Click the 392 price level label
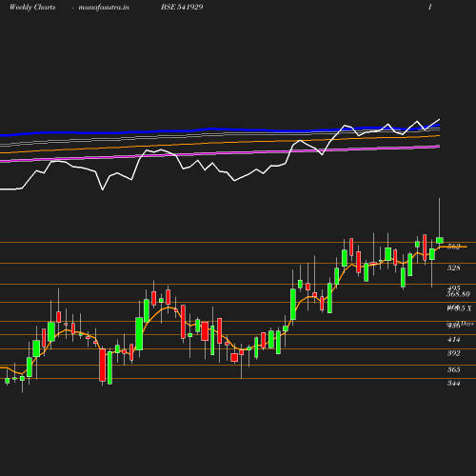 pos(454,353)
